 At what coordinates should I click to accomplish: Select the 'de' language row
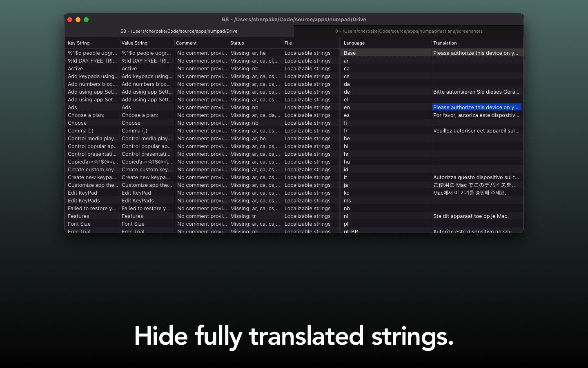(x=432, y=92)
